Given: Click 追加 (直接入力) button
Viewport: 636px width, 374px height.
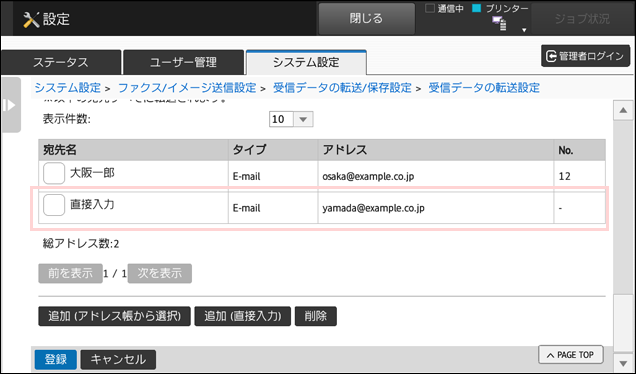Looking at the screenshot, I should tap(243, 316).
